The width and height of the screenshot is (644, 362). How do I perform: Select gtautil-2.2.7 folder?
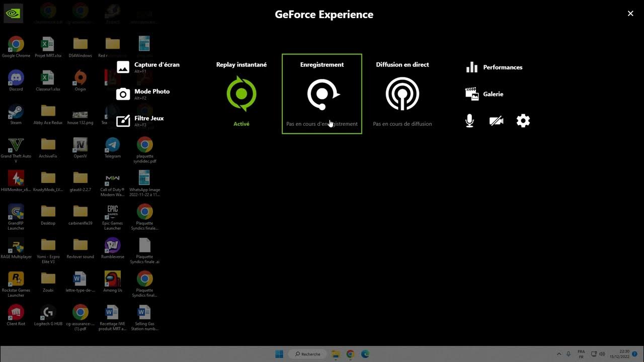[x=80, y=181]
